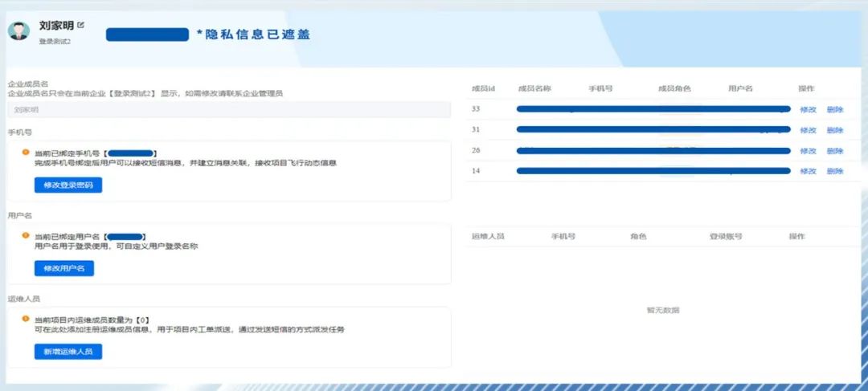Click the user avatar icon
Image resolution: width=868 pixels, height=391 pixels.
18,31
